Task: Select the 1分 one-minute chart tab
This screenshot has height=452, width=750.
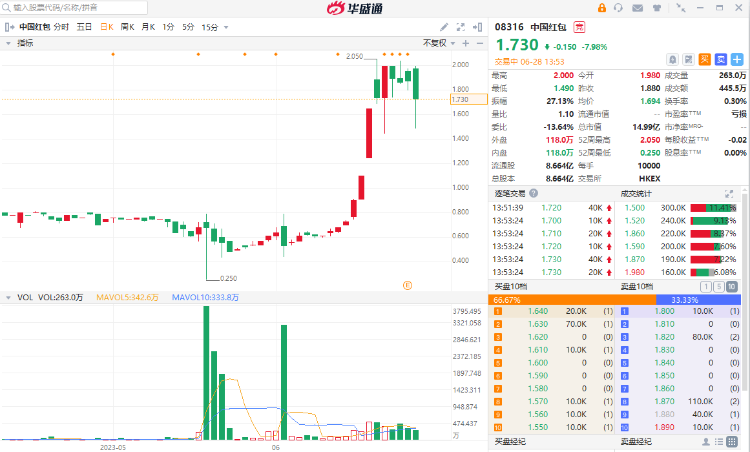Action: click(168, 27)
